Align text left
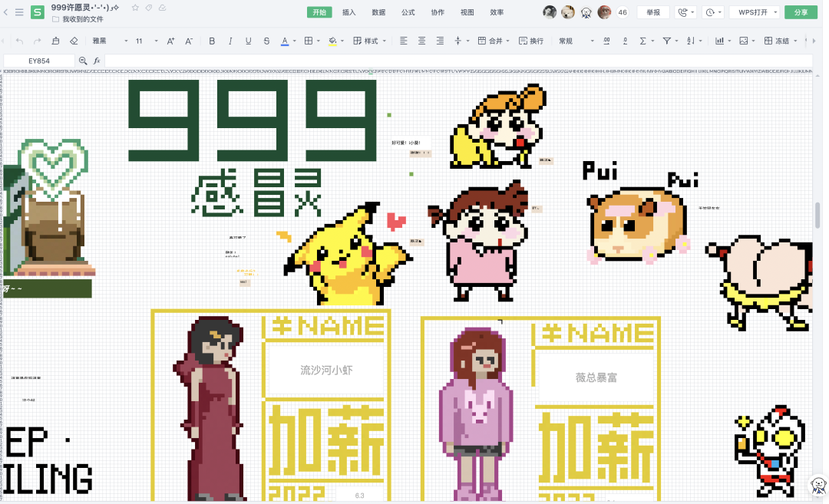The image size is (829, 504). point(404,41)
